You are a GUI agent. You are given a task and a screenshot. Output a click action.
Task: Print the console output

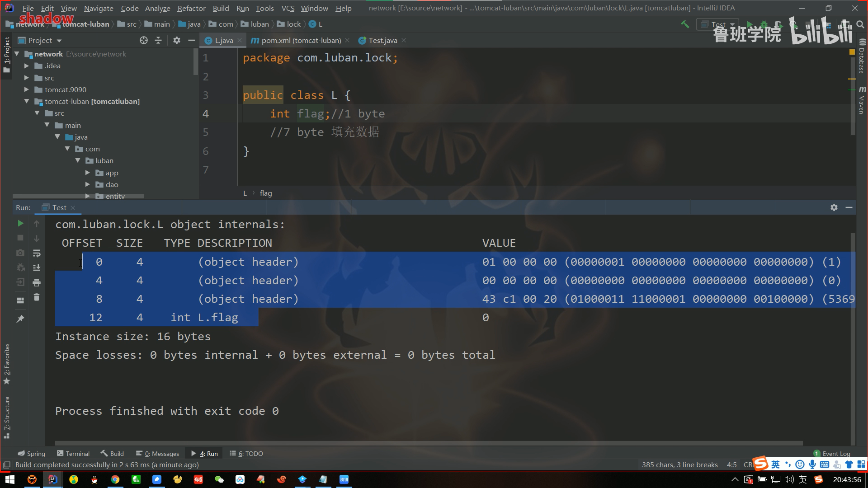[x=37, y=283]
